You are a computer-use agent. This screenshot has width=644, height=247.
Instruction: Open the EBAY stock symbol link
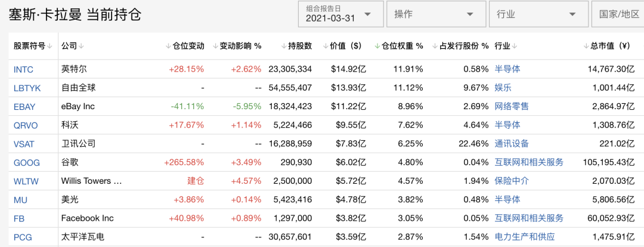[x=24, y=107]
